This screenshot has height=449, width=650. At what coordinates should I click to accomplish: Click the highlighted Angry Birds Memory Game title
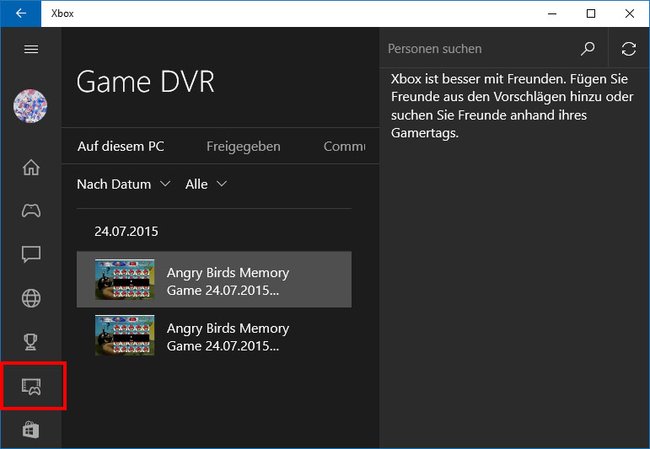228,282
